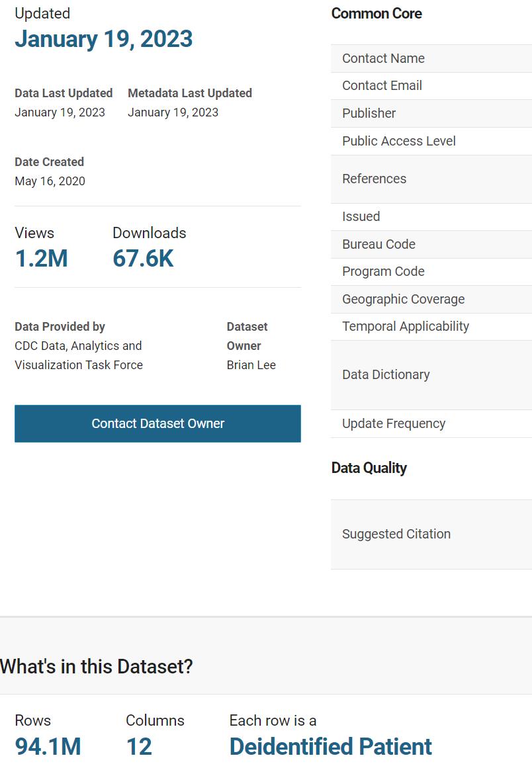Click the Deidentified Patient row label
The height and width of the screenshot is (768, 532).
pyautogui.click(x=330, y=746)
